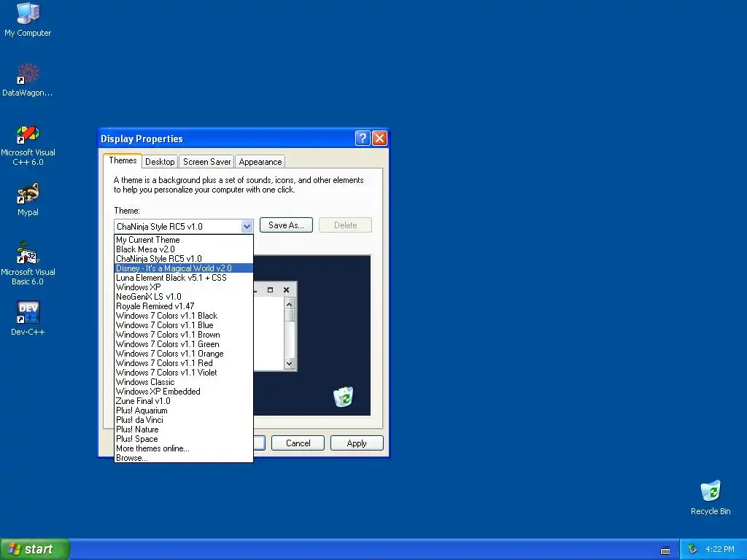Choose Windows XP Embedded theme
The height and width of the screenshot is (560, 747).
click(x=183, y=392)
